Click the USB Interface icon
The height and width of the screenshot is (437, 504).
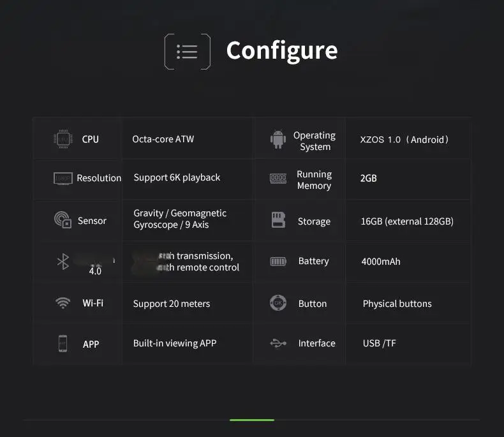(x=278, y=343)
